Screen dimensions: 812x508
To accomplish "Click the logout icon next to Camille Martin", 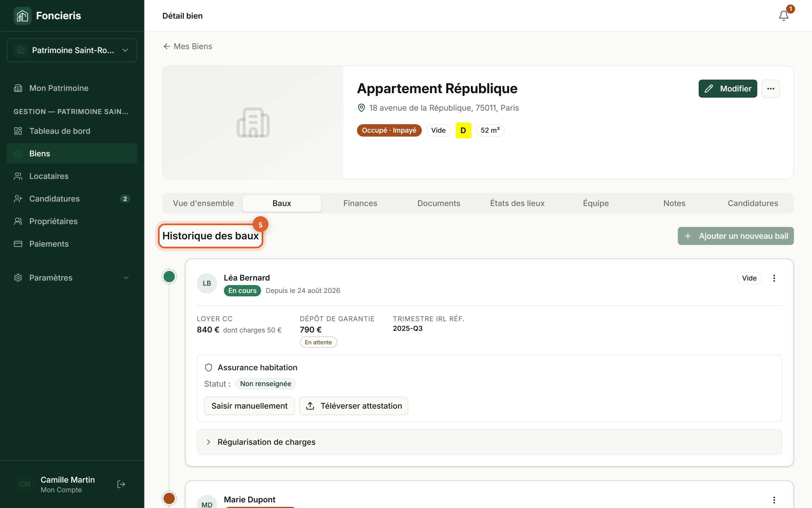I will pos(121,484).
